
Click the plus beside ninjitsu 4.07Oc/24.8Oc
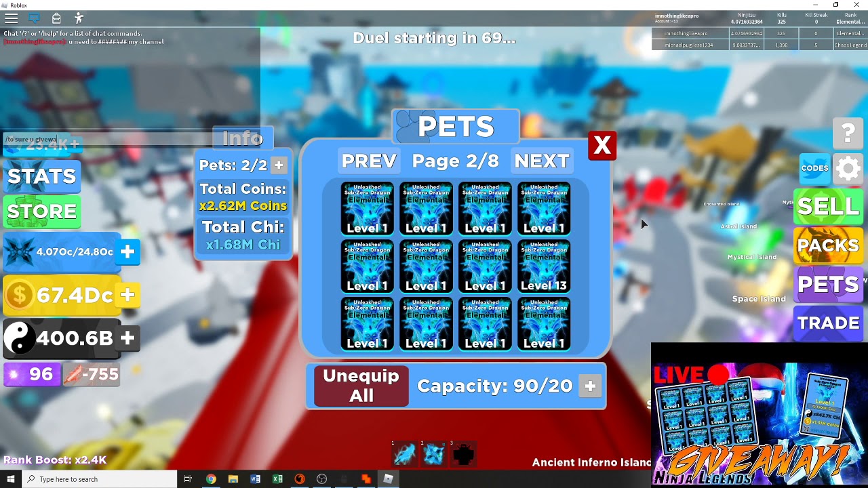tap(127, 251)
